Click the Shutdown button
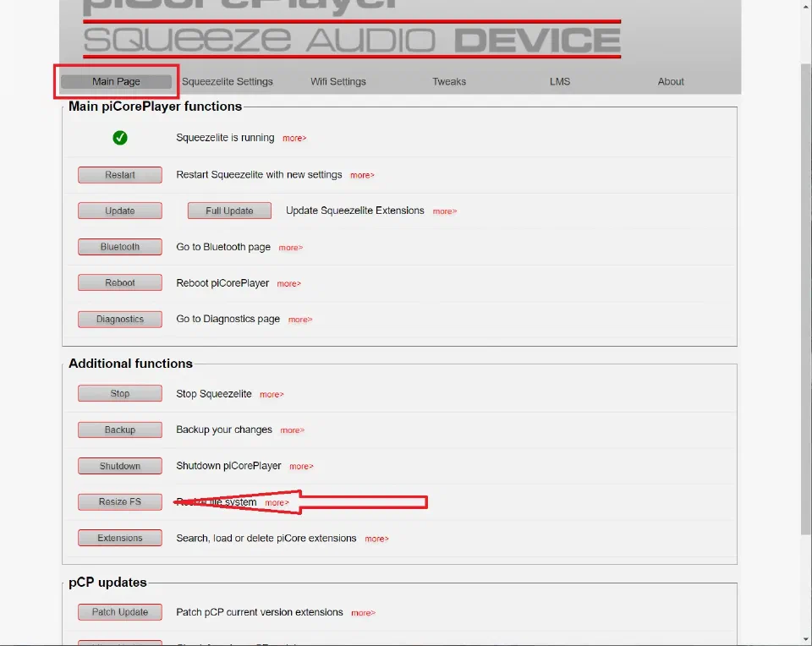 120,466
